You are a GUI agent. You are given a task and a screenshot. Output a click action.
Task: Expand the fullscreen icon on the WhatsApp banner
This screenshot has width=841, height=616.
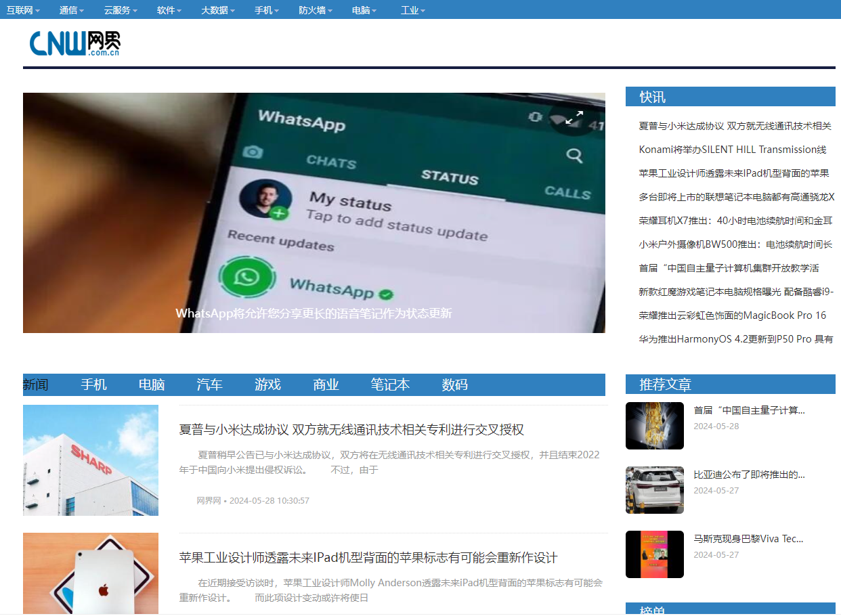pos(574,118)
